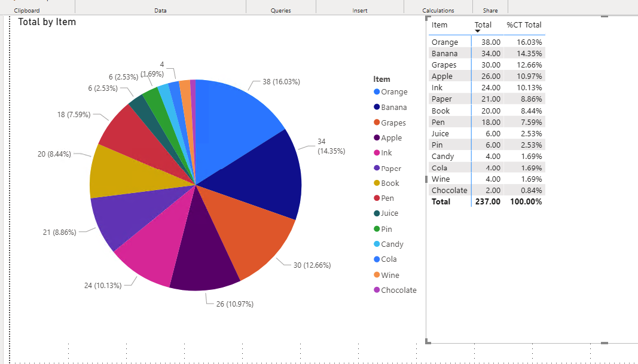Sort table by %CT Total column header

tap(524, 25)
